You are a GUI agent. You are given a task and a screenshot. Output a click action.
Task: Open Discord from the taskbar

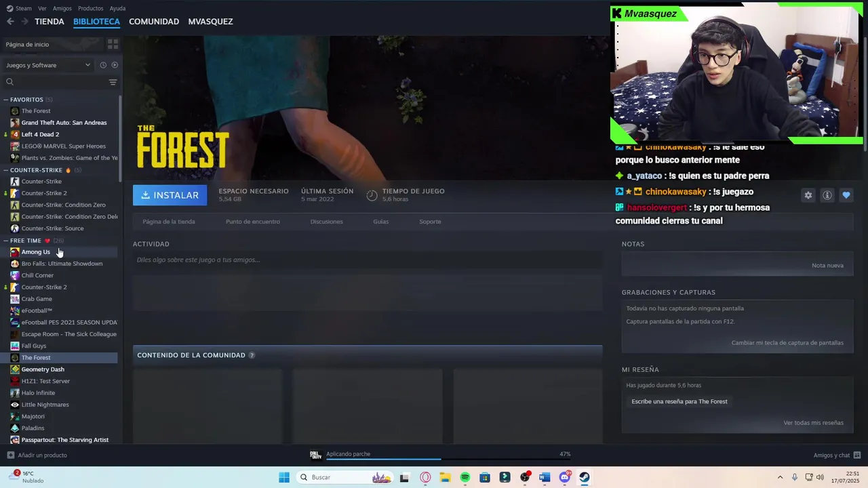[564, 478]
